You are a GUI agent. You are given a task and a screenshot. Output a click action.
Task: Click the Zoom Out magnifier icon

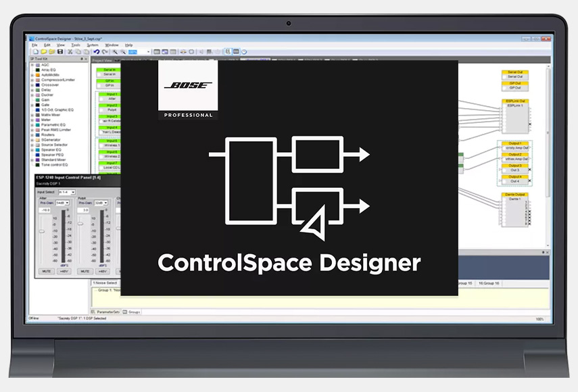(123, 52)
